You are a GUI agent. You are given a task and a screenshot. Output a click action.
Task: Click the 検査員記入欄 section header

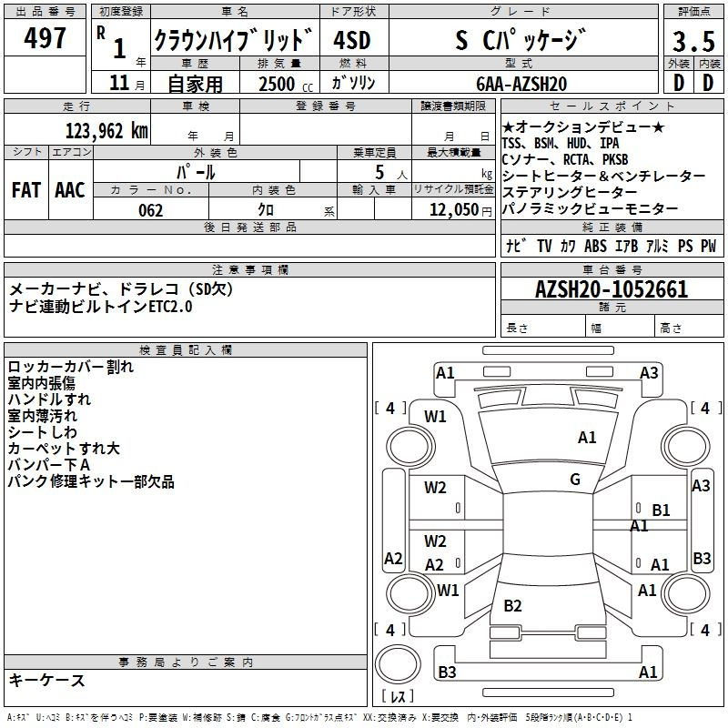coord(186,349)
